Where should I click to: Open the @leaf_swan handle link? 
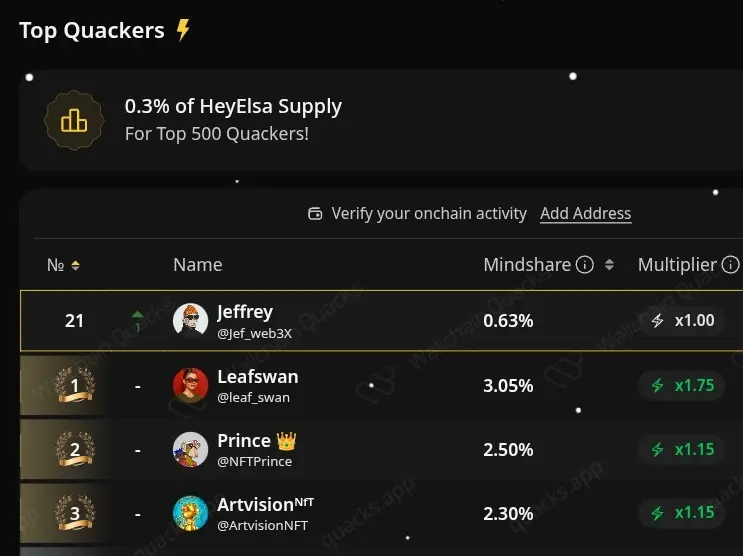pyautogui.click(x=253, y=397)
